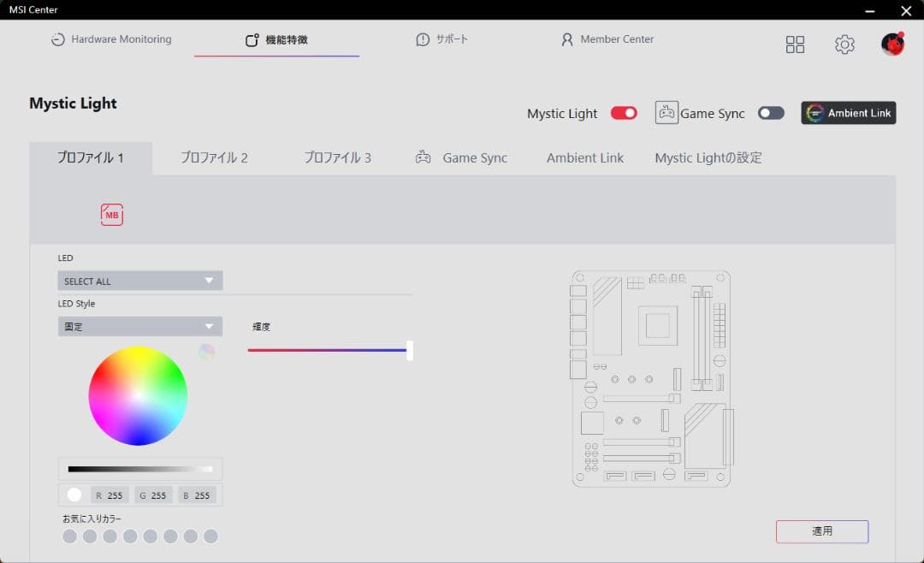Open the settings gear icon

coord(844,44)
